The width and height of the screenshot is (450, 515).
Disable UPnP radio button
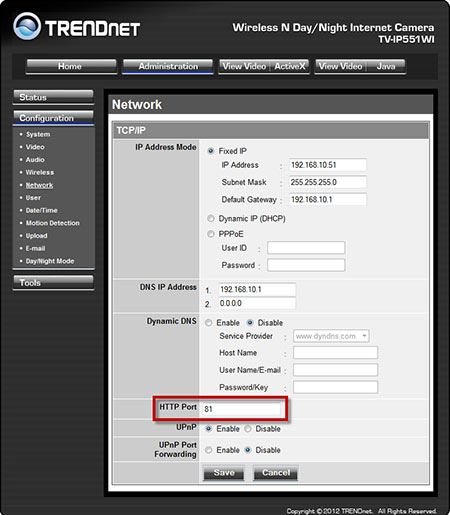[248, 429]
